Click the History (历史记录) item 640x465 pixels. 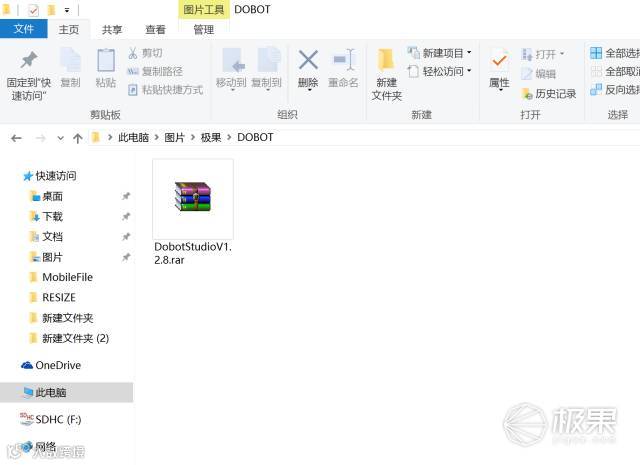coord(549,94)
